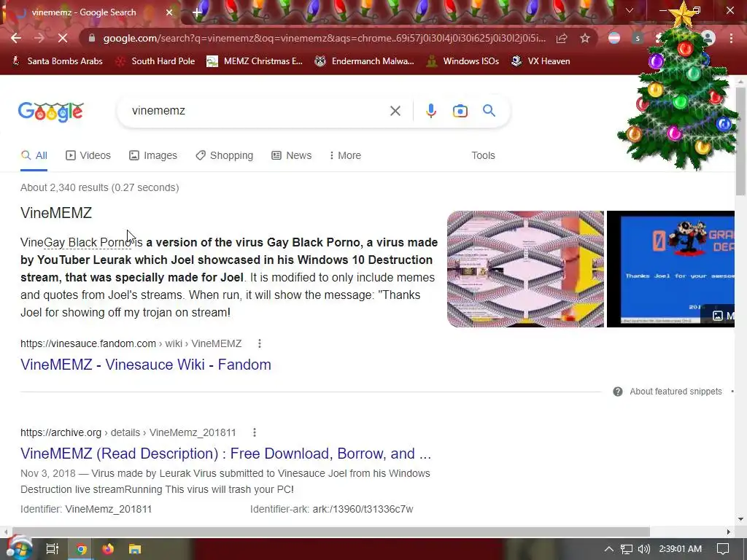Open Santa Bombs Arabs bookmark
The image size is (747, 560).
click(x=57, y=61)
